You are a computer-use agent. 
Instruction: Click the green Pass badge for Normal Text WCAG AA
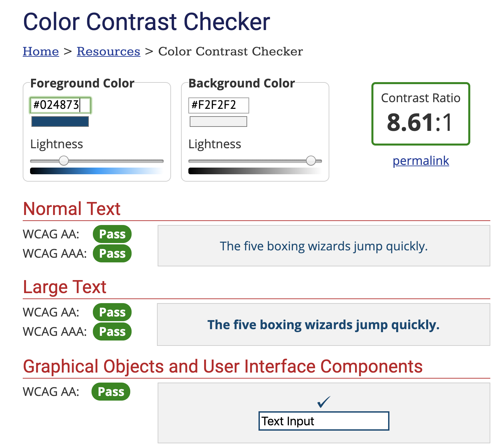112,234
